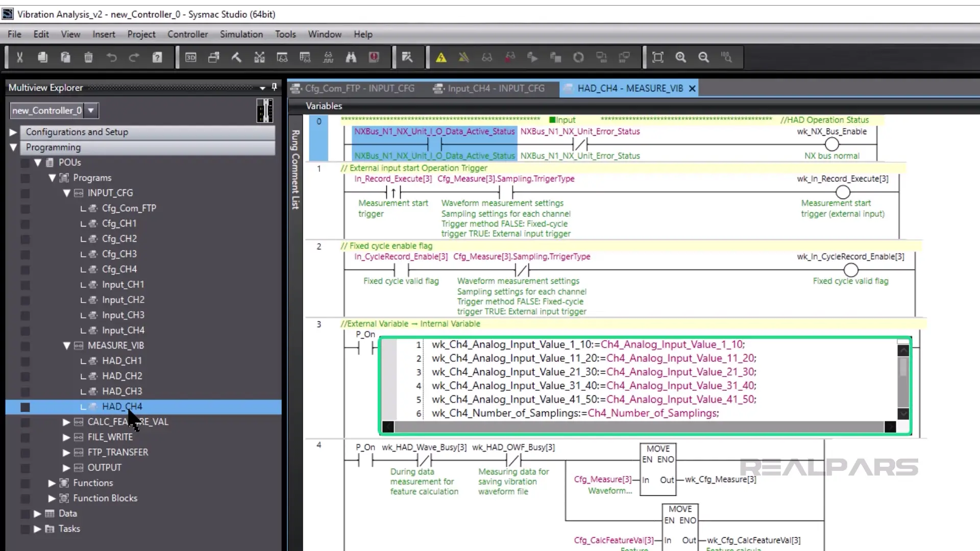Collapse the INPUT_CFG program node
The width and height of the screenshot is (980, 551).
66,193
